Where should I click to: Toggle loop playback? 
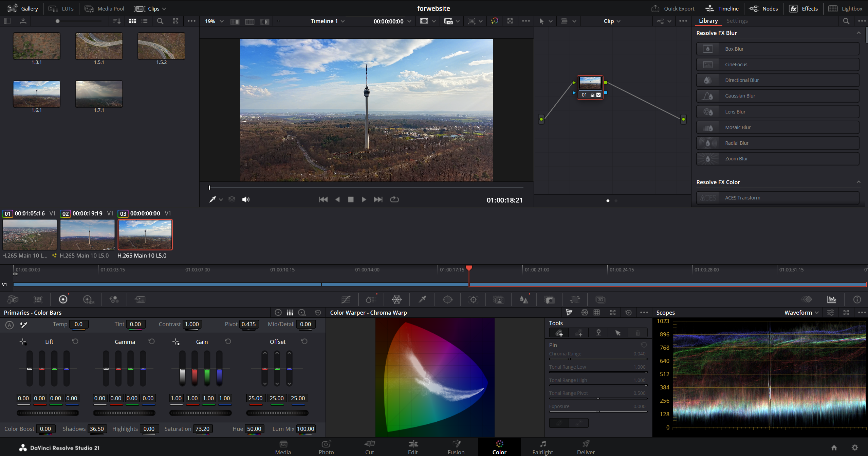(394, 199)
